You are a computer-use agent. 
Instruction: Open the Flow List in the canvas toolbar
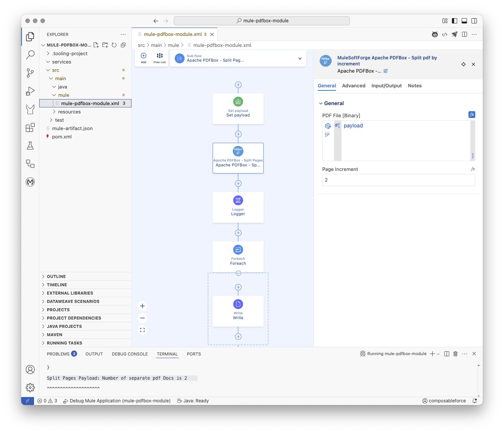point(159,57)
